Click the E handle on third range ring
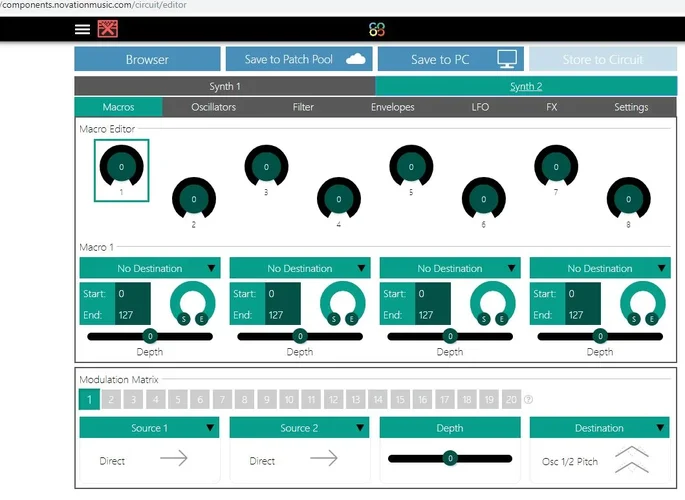 pyautogui.click(x=502, y=319)
